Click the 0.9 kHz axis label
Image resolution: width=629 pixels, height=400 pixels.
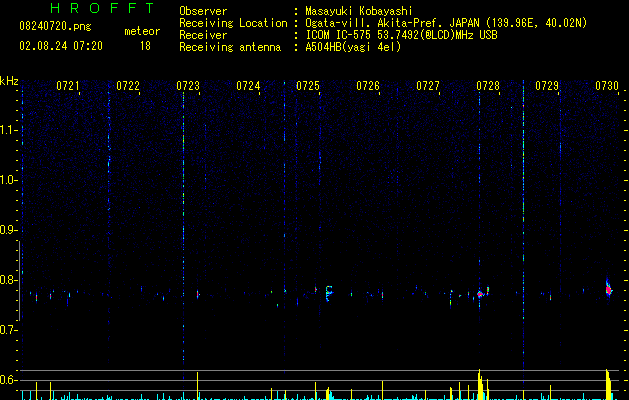point(7,230)
